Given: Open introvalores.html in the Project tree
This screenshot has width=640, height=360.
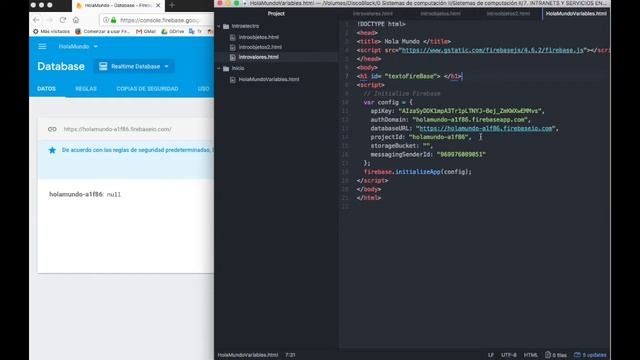Looking at the screenshot, I should 259,57.
